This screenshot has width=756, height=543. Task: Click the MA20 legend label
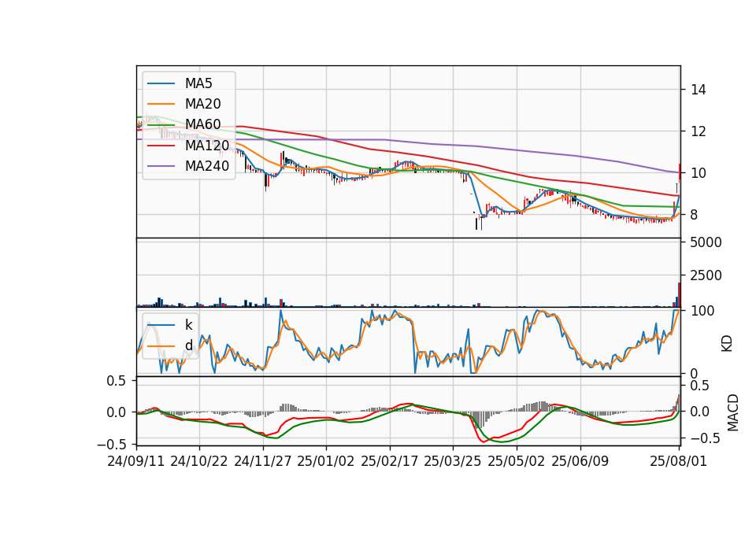pos(202,104)
